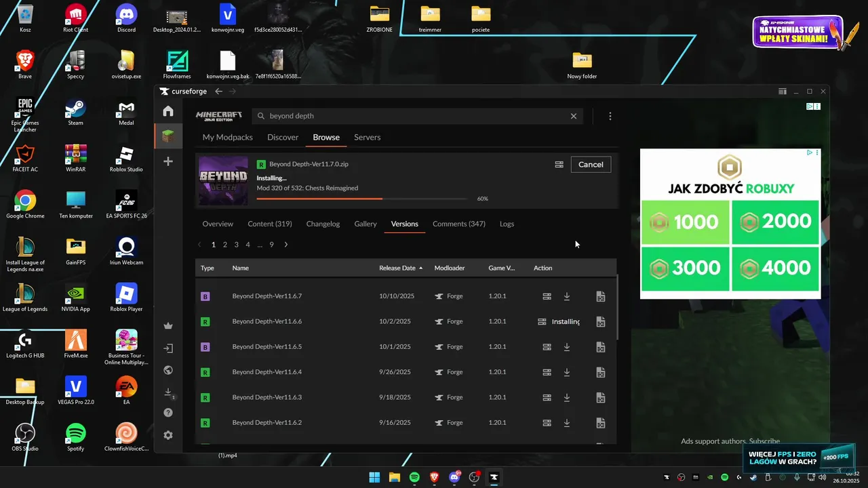Screen dimensions: 868x488
Task: Open the Content (319) tab
Action: tap(270, 224)
